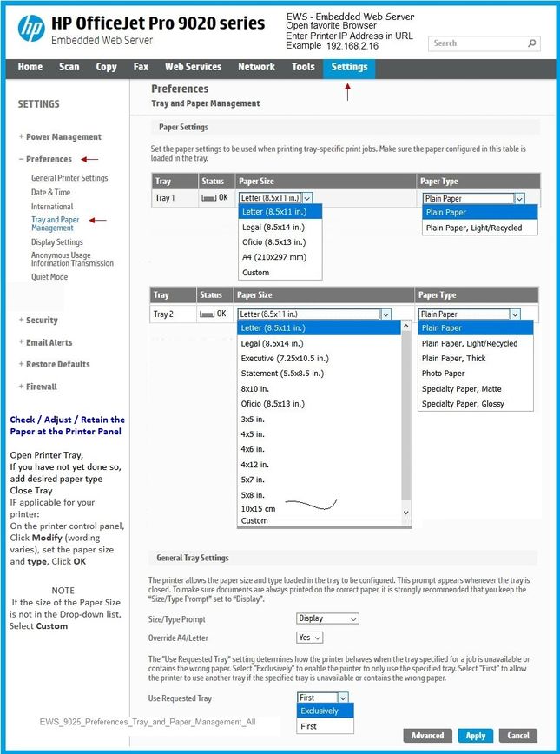
Task: Open Date & Time link
Action: tap(51, 192)
